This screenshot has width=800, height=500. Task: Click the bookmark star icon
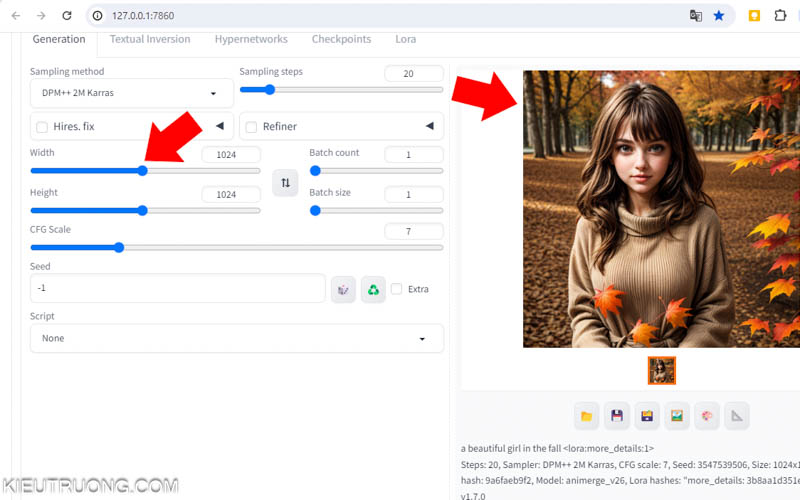tap(719, 16)
